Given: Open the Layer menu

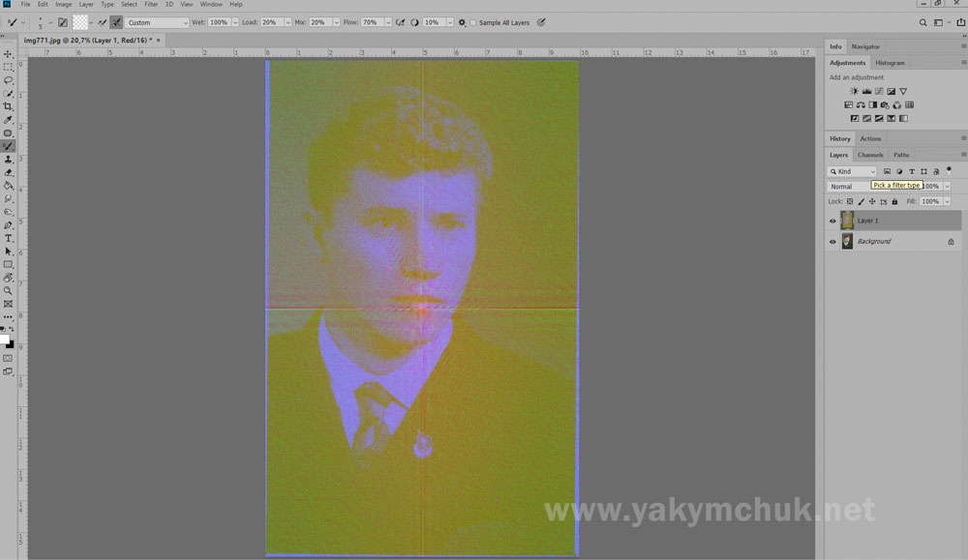Looking at the screenshot, I should [x=86, y=4].
